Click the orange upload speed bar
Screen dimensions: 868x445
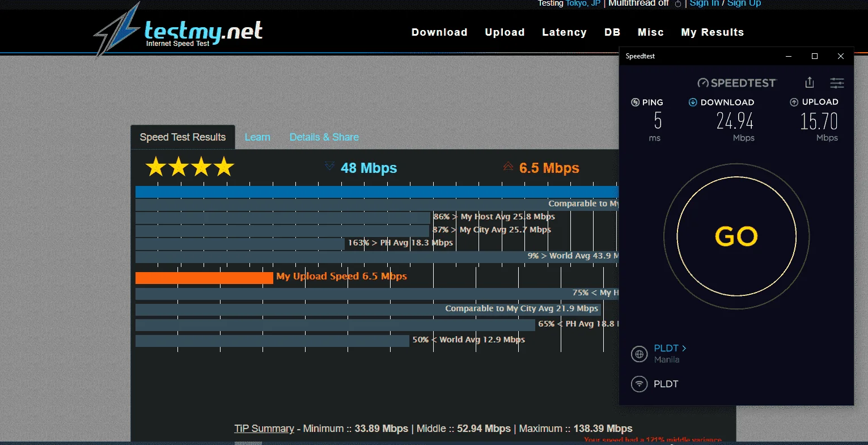point(204,278)
